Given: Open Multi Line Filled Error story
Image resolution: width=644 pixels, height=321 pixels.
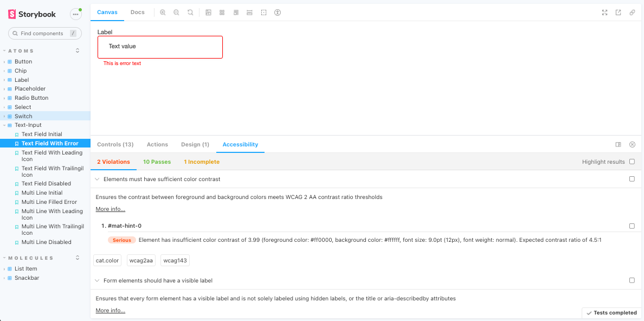Looking at the screenshot, I should point(49,202).
